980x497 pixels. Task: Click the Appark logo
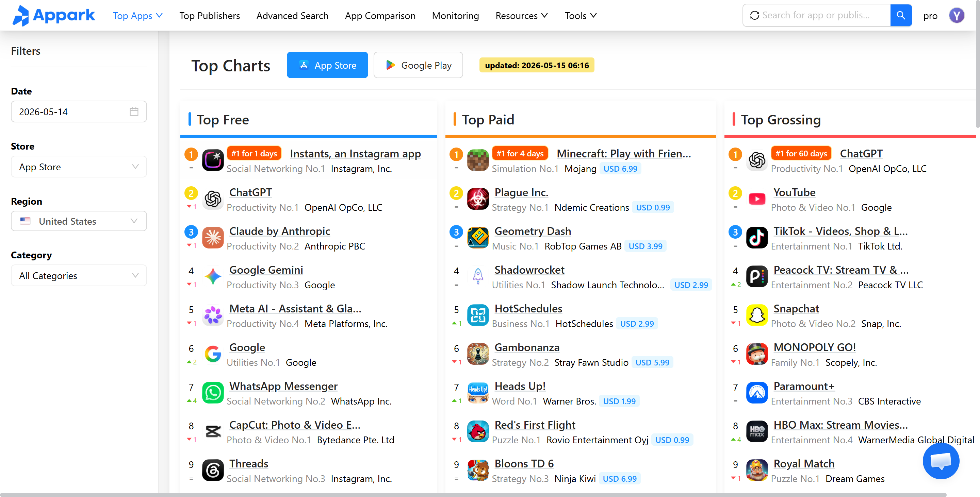tap(54, 16)
